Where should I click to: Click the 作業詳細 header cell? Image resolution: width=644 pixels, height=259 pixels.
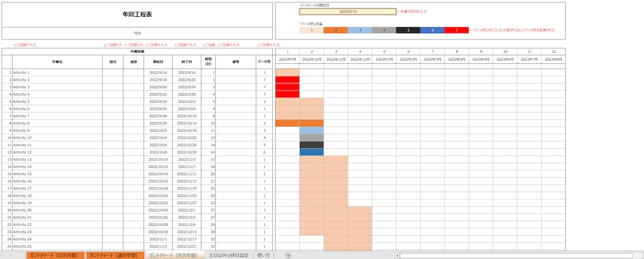pos(137,52)
